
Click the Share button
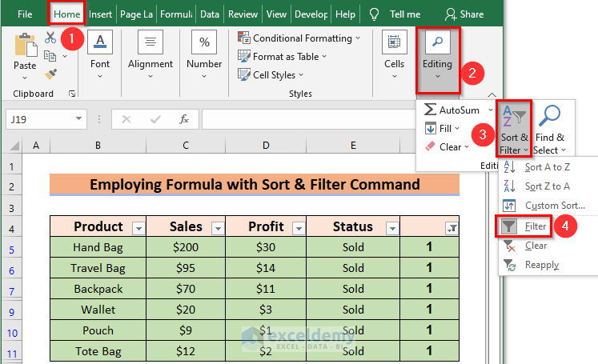[x=464, y=14]
